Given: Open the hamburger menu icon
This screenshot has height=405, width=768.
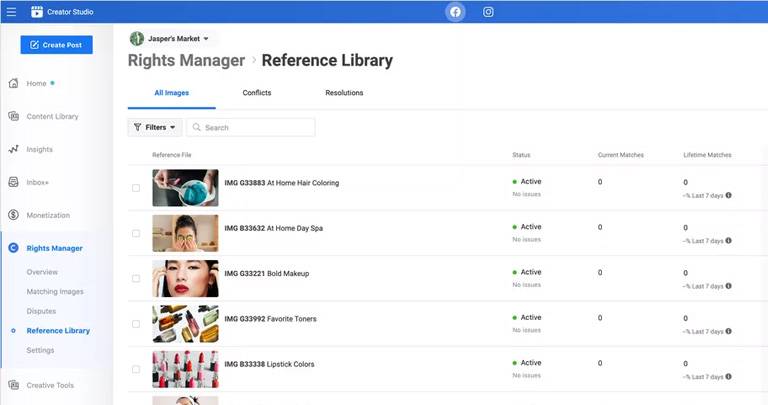Looking at the screenshot, I should (12, 12).
